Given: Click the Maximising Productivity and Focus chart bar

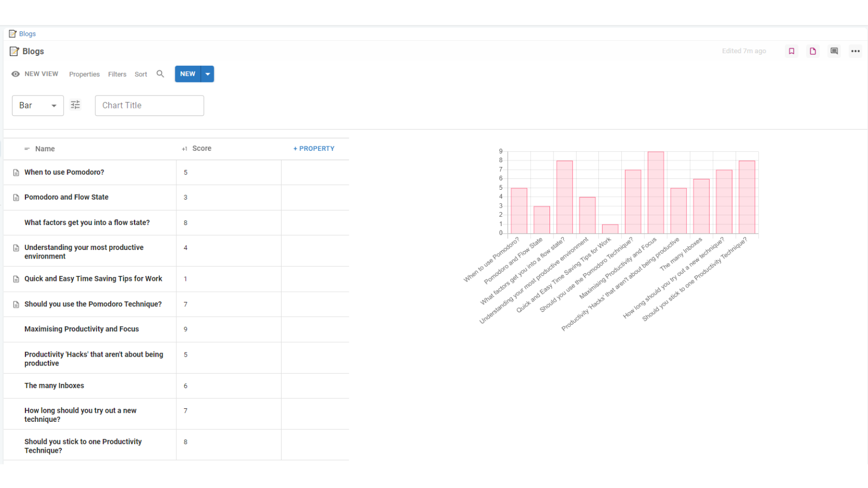Looking at the screenshot, I should pos(655,193).
